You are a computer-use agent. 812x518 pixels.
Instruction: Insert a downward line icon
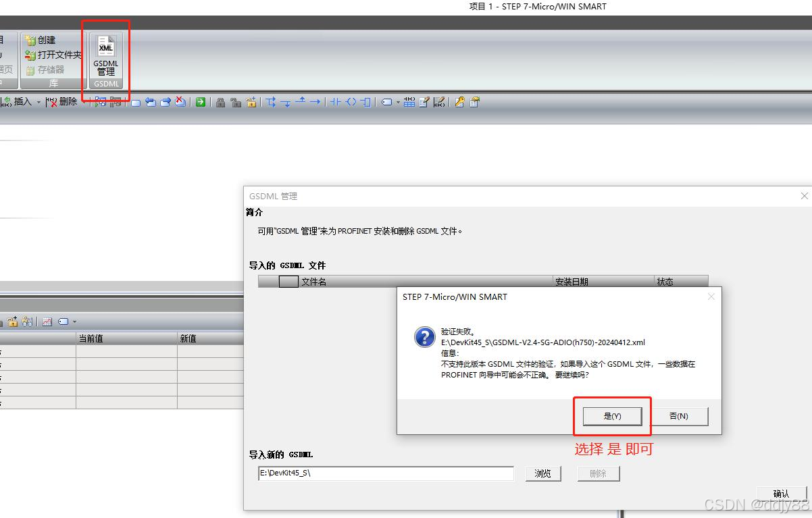286,103
